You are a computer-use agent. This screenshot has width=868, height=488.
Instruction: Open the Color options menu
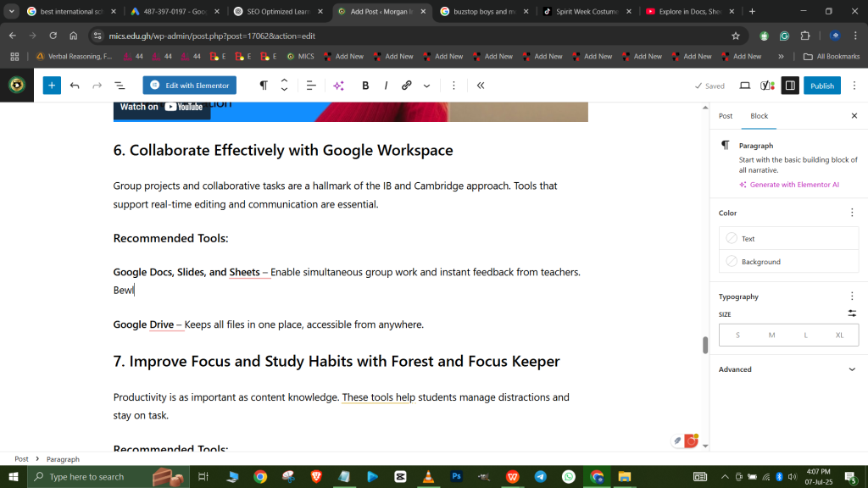click(852, 213)
